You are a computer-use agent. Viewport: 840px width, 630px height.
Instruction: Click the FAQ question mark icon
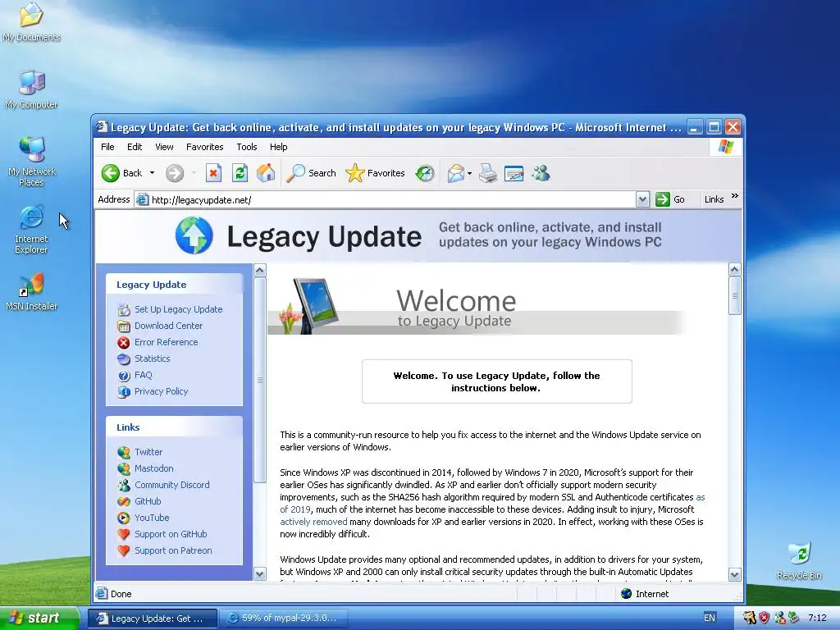(124, 376)
